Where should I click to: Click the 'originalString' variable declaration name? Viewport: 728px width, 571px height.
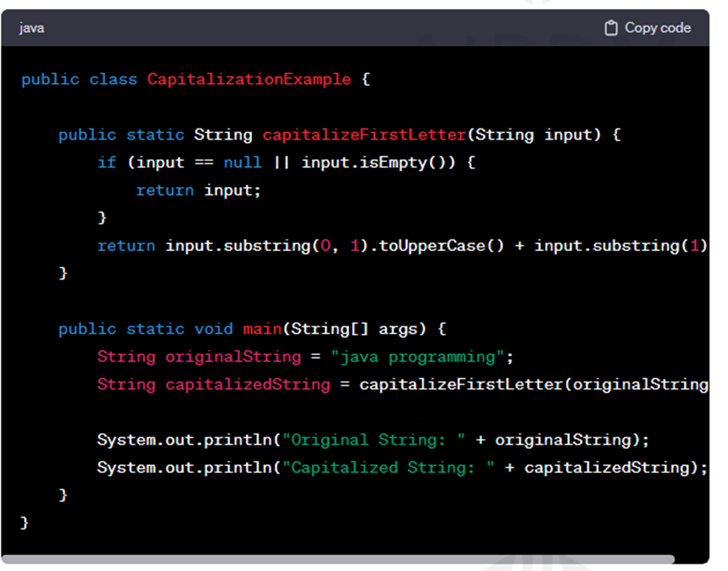(233, 357)
